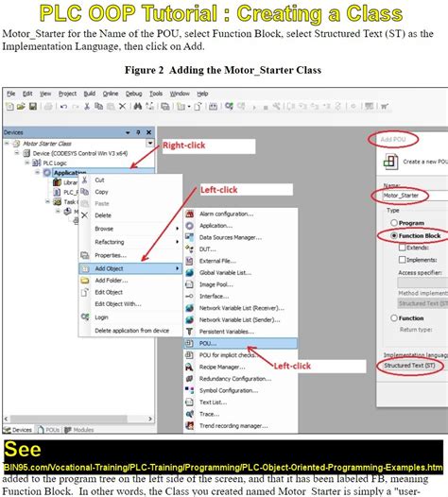The height and width of the screenshot is (497, 448).
Task: Collapse the Application tree node expander
Action: click(x=38, y=173)
